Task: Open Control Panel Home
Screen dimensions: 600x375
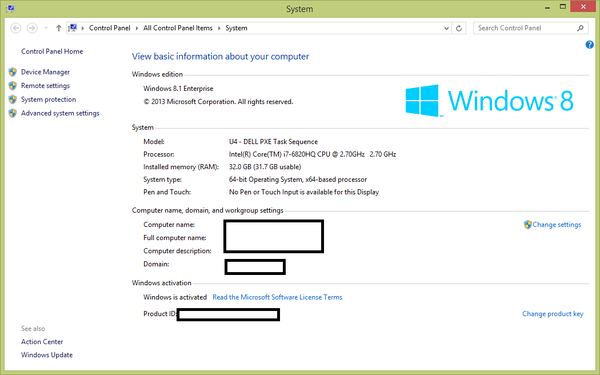Action: (x=52, y=51)
